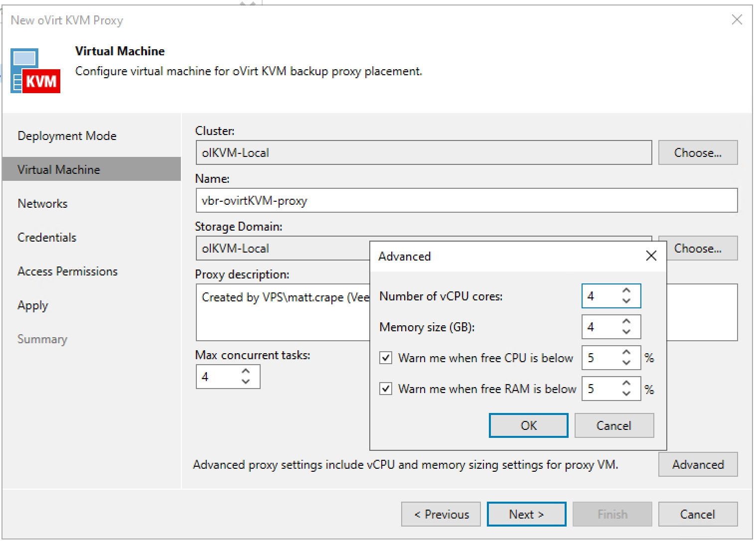Screen dimensions: 756x541
Task: Toggle Warn me when free CPU is below
Action: coord(386,358)
